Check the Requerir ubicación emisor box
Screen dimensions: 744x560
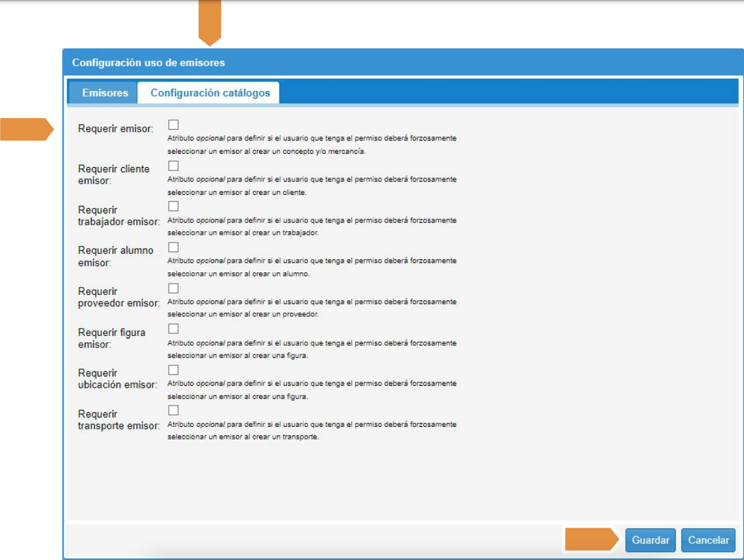point(174,370)
